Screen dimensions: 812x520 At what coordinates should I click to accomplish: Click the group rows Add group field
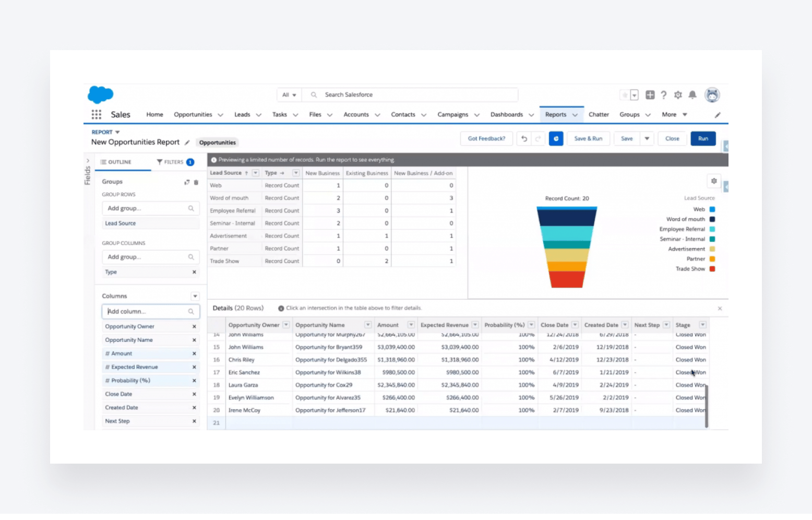pos(150,208)
